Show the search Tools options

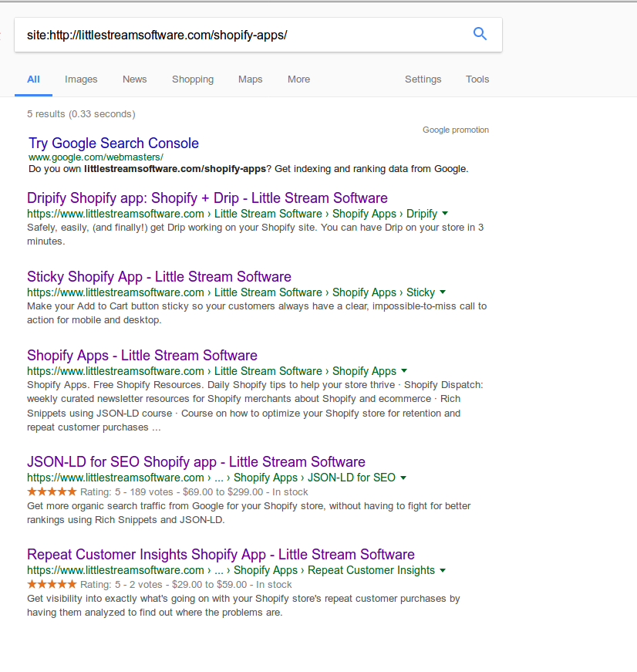pos(477,79)
